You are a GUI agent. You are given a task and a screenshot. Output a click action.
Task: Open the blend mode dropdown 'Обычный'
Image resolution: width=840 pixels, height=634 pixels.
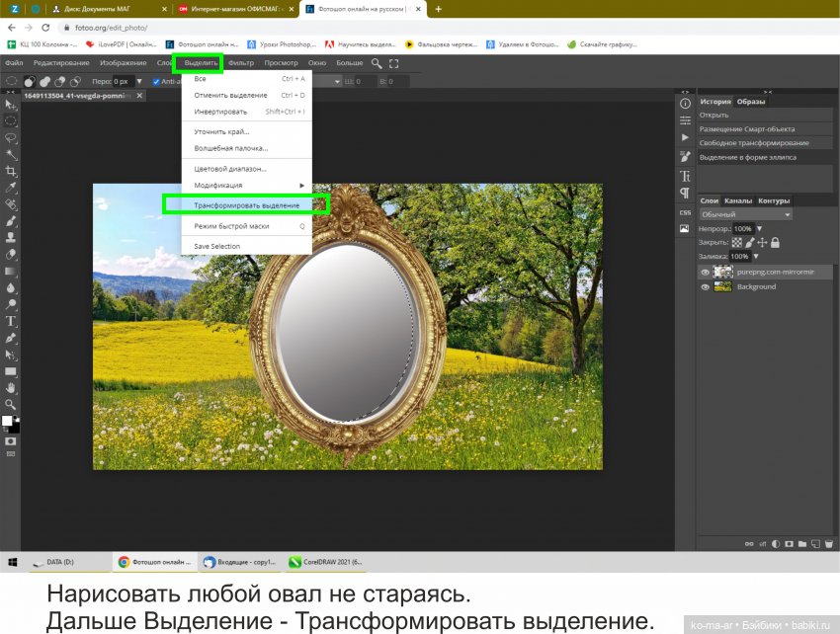tap(745, 214)
